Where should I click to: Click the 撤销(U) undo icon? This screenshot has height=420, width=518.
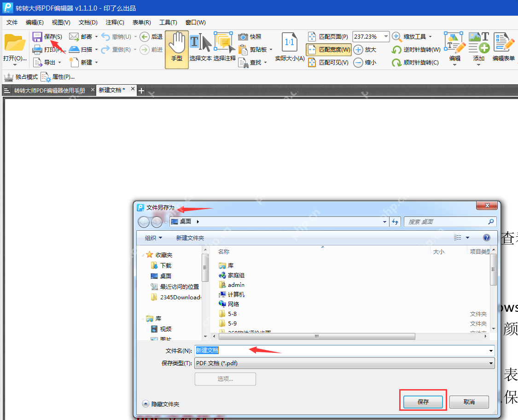pos(105,36)
